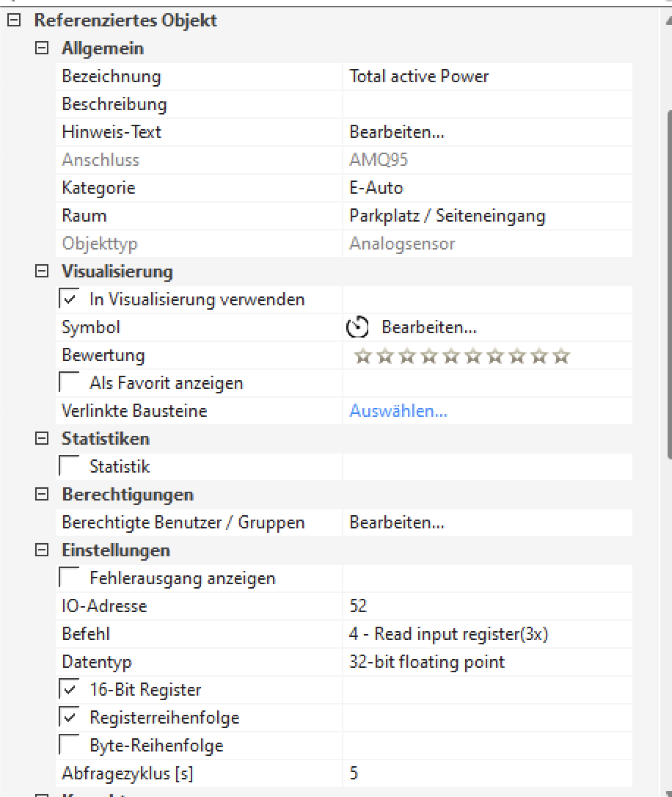Set Bewertung to the fifth star
Viewport: 672px width, 797px height.
point(450,357)
